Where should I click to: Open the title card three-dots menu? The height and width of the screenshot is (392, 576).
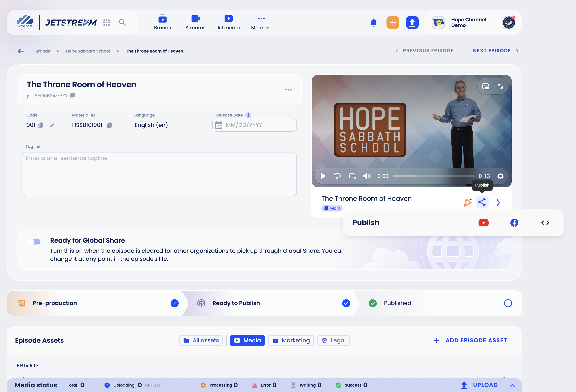click(288, 90)
